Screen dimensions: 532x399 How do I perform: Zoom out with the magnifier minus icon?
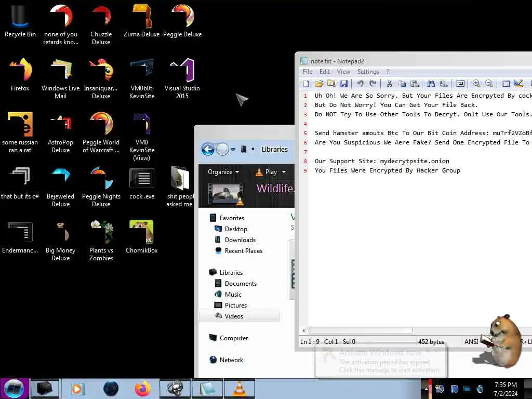coord(489,84)
